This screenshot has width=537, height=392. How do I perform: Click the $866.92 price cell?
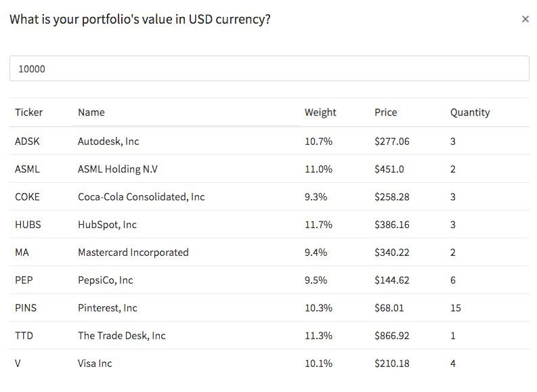[x=391, y=336]
